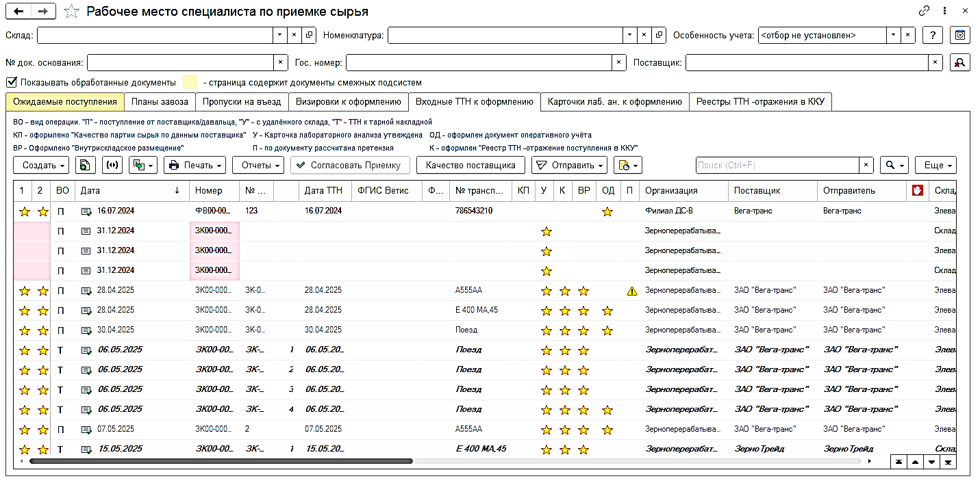This screenshot has width=980, height=483.
Task: Open help with the question mark button
Action: (x=933, y=35)
